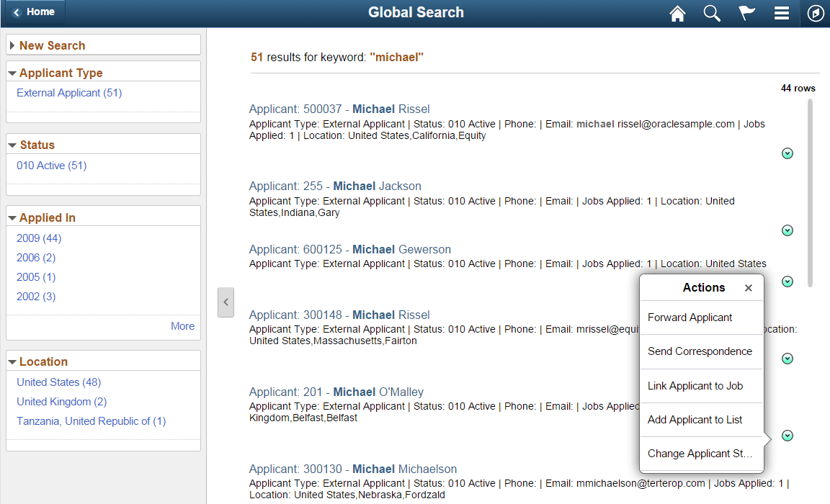Screen dimensions: 830x504
Task: Filter applicants by year 2009
Action: [x=38, y=238]
